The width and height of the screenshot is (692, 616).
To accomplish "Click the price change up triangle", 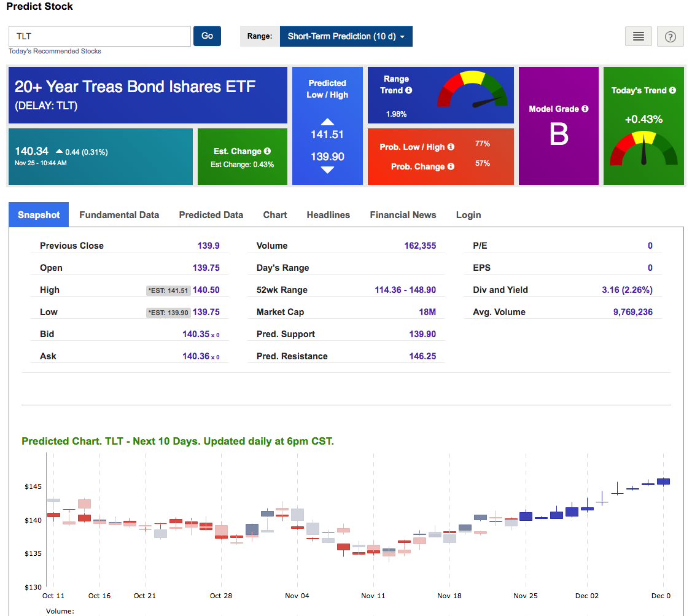I will point(59,151).
